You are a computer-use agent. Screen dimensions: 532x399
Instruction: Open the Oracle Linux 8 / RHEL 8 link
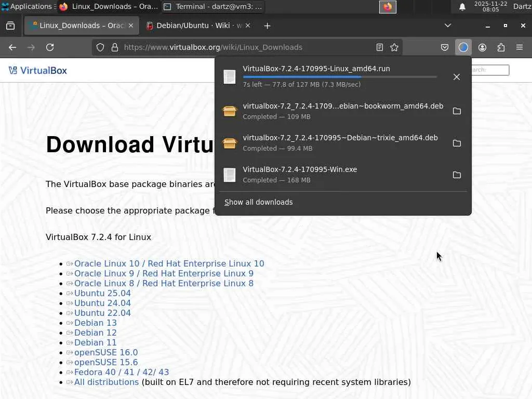click(x=164, y=283)
